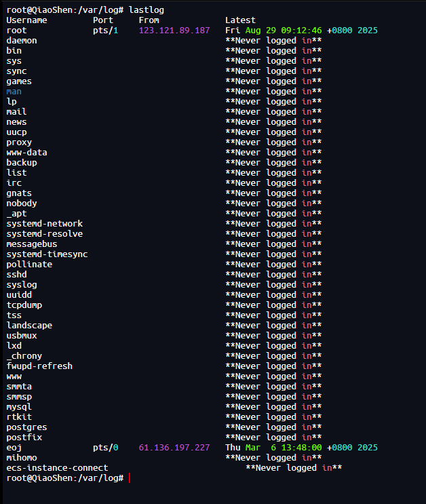This screenshot has height=504, width=426.
Task: Click the Username column header
Action: 26,20
